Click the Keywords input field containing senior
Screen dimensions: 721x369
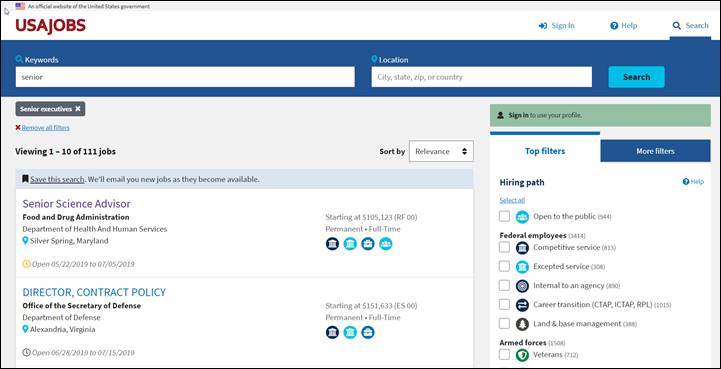pos(185,77)
